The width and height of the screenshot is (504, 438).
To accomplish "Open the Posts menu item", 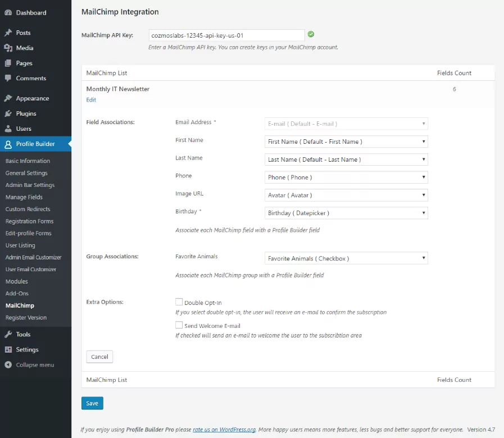I will pyautogui.click(x=35, y=33).
